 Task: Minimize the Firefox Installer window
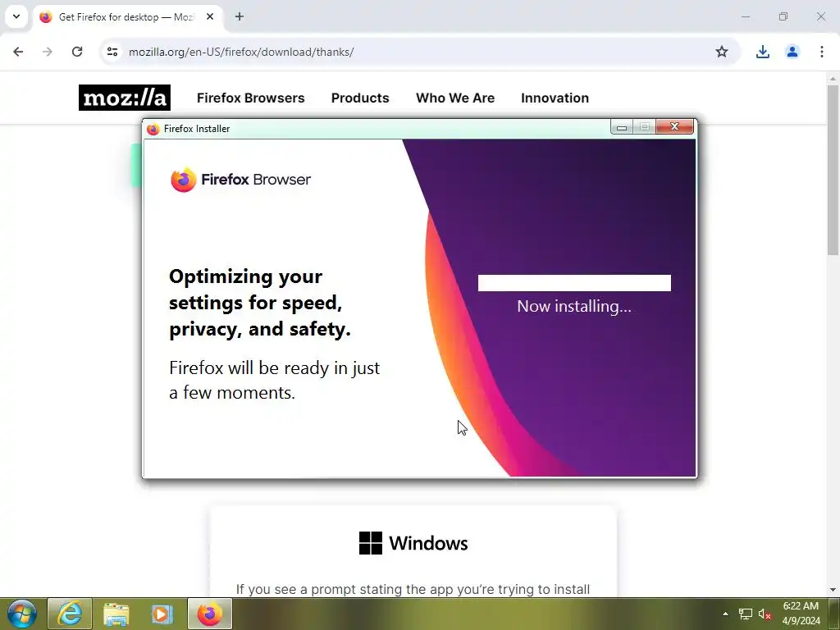coord(622,127)
